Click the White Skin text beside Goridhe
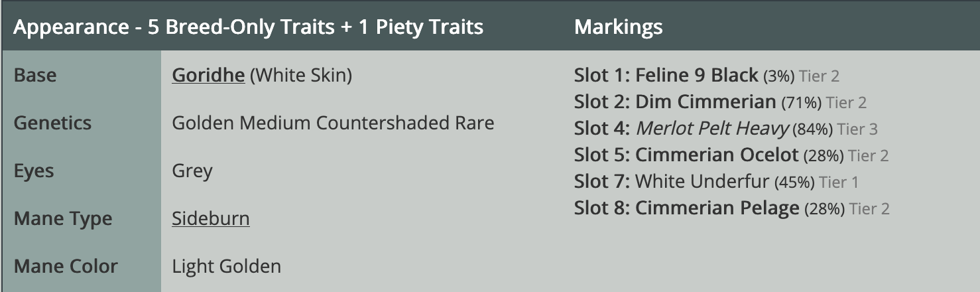The height and width of the screenshot is (292, 980). click(301, 76)
